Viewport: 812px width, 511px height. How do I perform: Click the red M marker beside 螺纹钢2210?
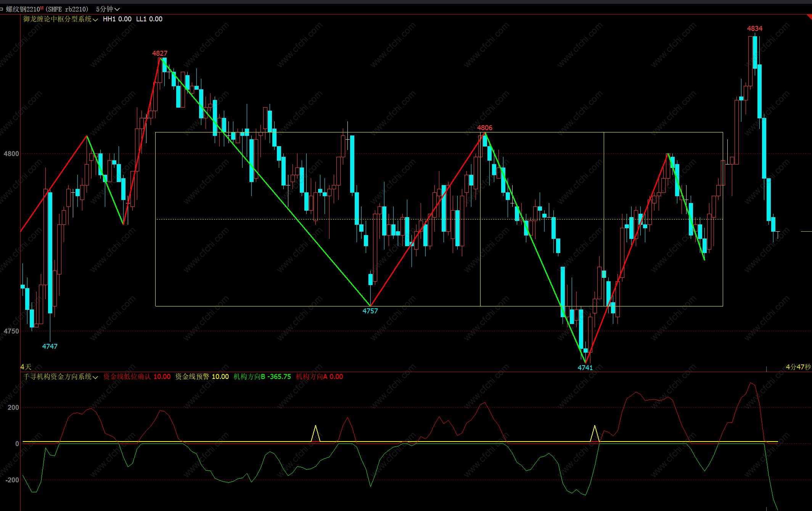click(42, 8)
